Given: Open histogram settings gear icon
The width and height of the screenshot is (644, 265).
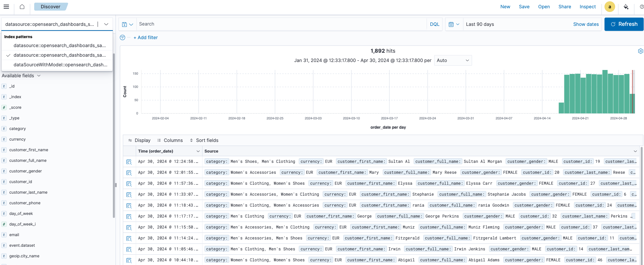Looking at the screenshot, I should tap(640, 51).
